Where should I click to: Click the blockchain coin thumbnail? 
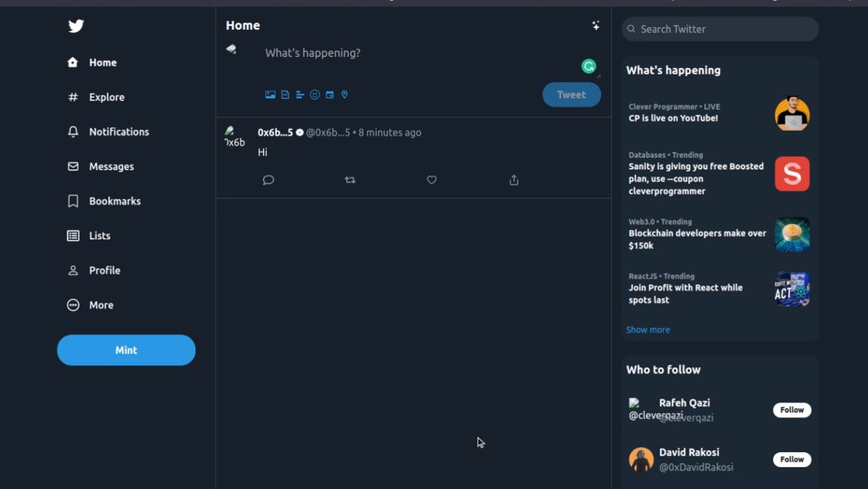click(792, 234)
